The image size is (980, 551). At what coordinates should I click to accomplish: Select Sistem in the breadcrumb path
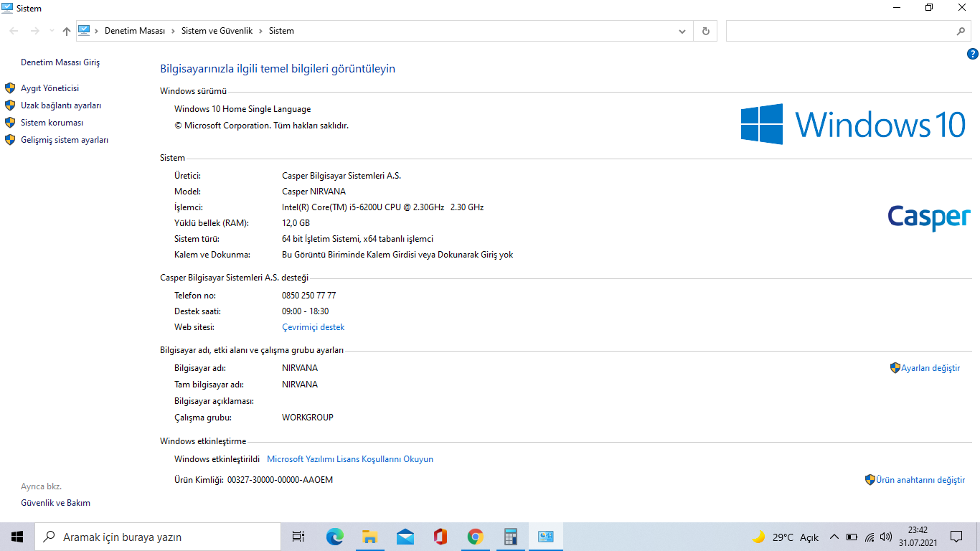point(281,31)
